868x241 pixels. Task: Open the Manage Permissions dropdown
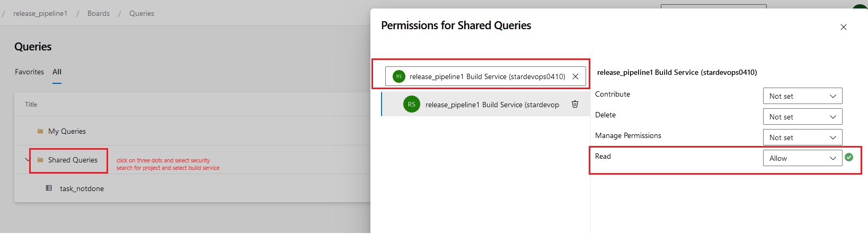[x=802, y=137]
